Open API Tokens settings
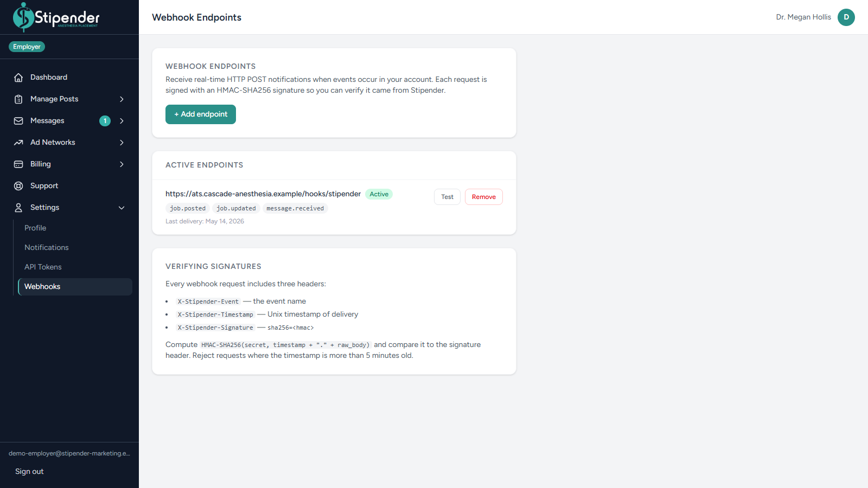Screen dimensions: 868x488 75,267
